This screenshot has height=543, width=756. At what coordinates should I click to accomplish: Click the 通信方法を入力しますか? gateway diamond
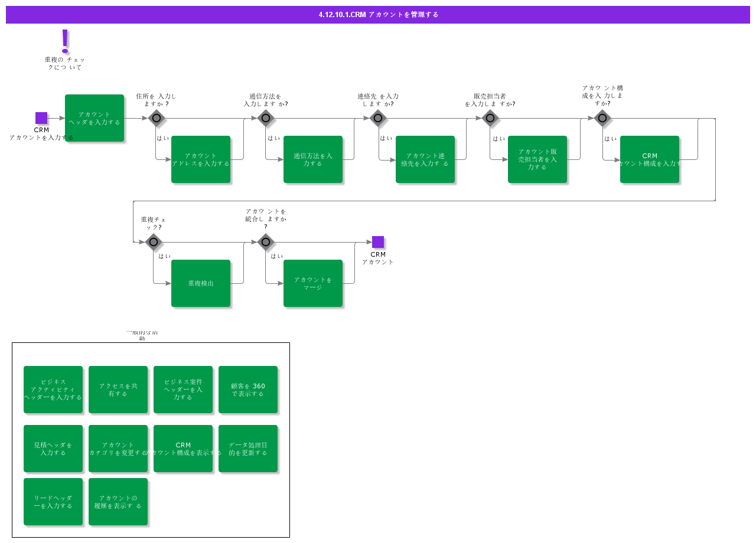[266, 118]
